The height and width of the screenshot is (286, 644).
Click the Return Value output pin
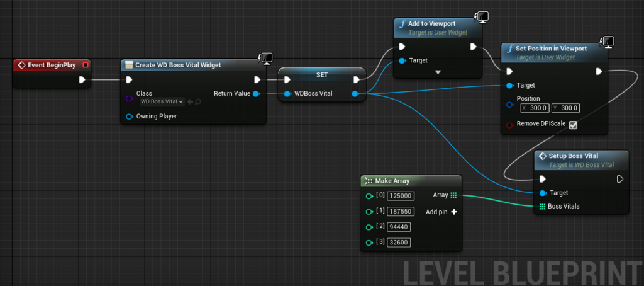[256, 94]
